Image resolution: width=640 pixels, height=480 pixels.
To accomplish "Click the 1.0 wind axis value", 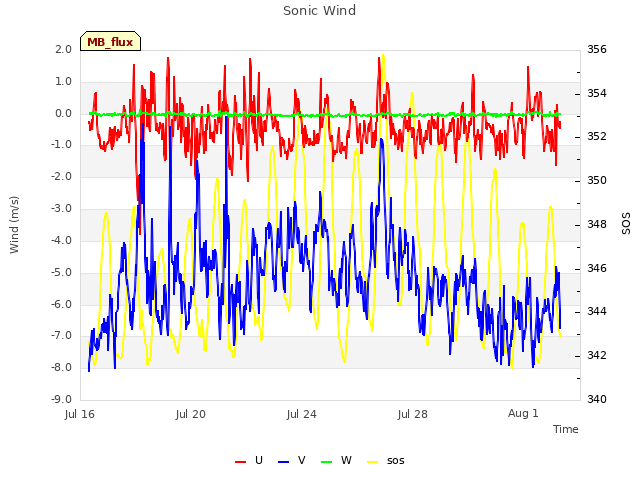I will tap(63, 81).
